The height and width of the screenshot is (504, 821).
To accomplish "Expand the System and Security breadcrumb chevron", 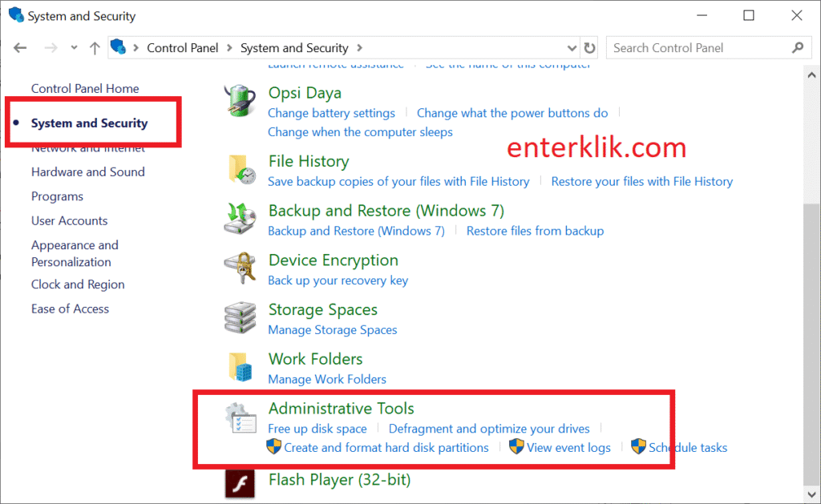I will 360,48.
